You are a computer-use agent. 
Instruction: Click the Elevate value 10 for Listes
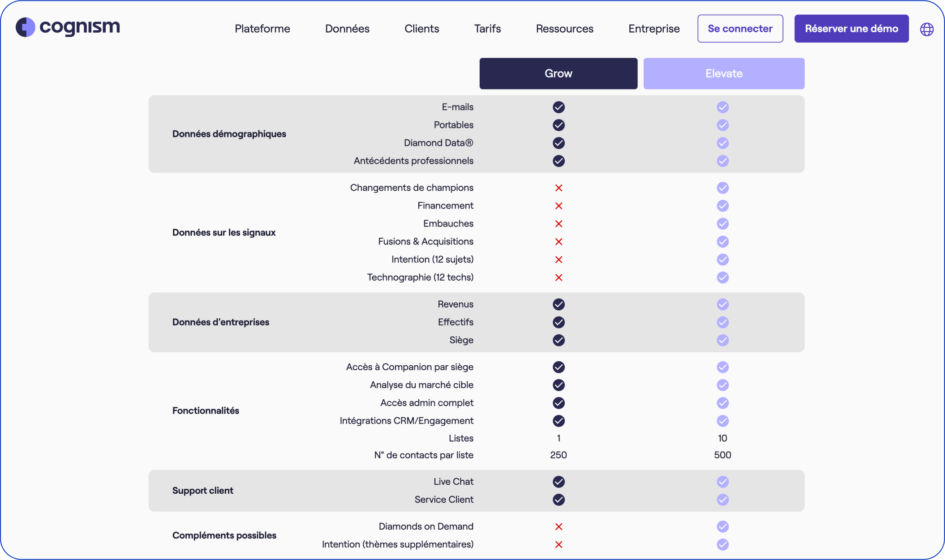[722, 438]
